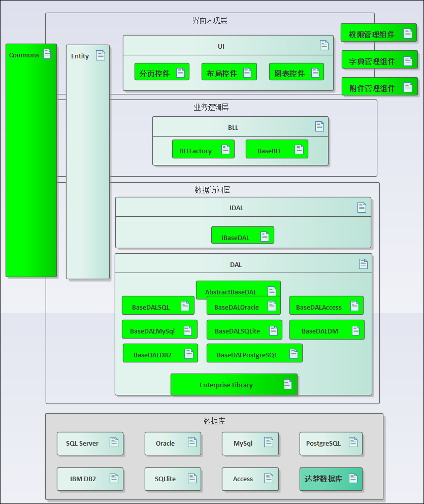
Task: Select the AbstractBaseDAL label text
Action: tap(231, 292)
